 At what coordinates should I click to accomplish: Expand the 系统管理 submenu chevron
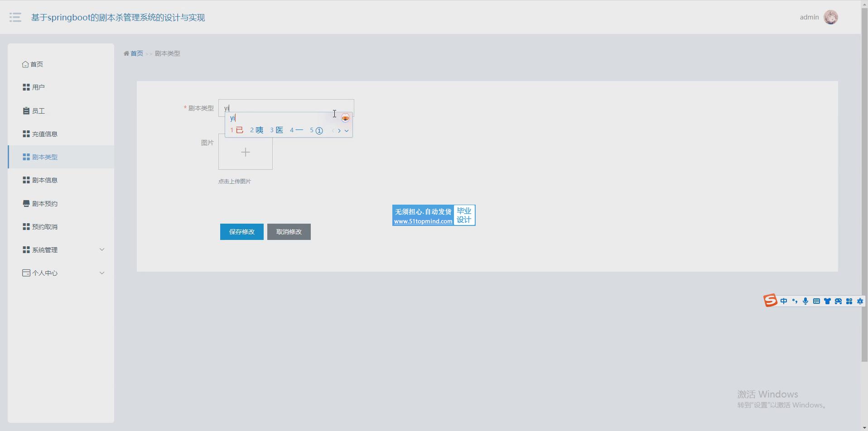pos(102,249)
